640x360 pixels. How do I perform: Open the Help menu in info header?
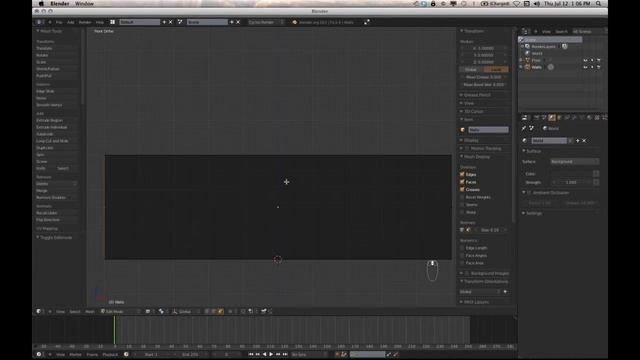[100, 22]
